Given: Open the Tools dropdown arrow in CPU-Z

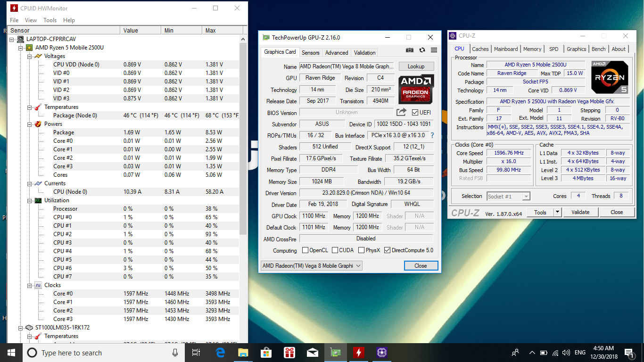Looking at the screenshot, I should [x=557, y=212].
